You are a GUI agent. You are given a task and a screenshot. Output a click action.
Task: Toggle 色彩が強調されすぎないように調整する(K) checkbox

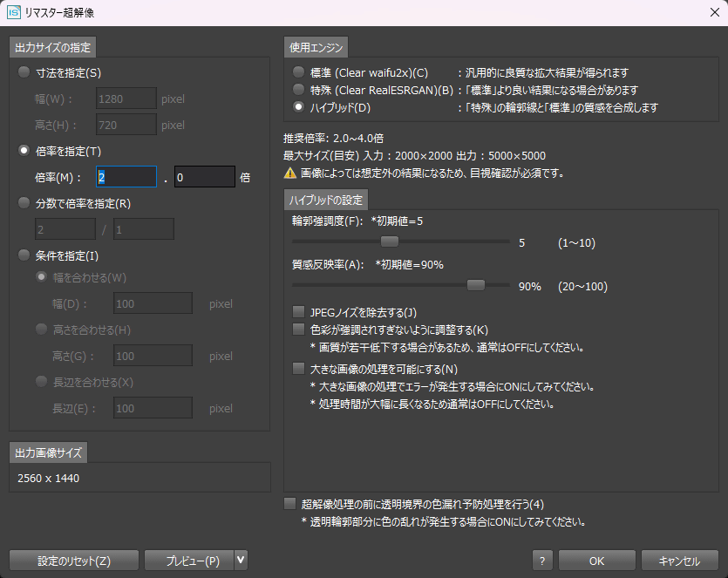(x=298, y=330)
